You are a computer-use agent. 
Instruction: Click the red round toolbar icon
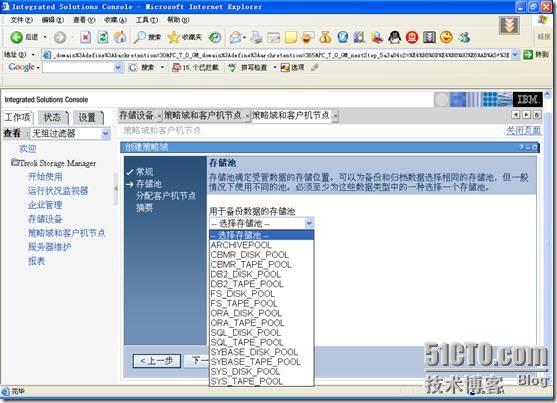coord(412,37)
